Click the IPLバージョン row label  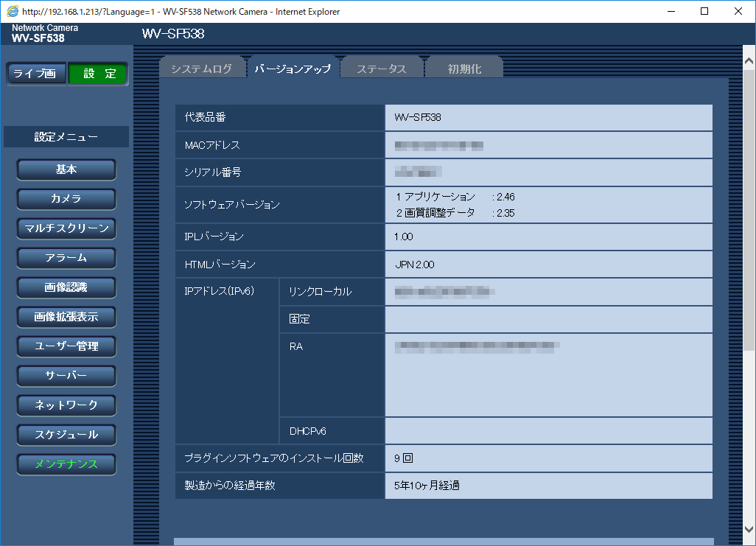coord(214,237)
